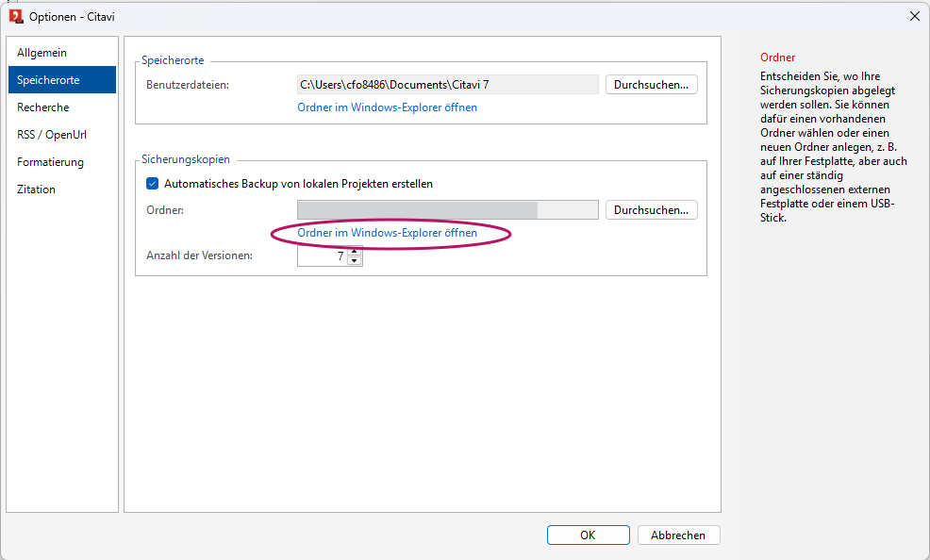Viewport: 930px width, 560px height.
Task: Cancel the dialog with Abbrechen
Action: tap(678, 535)
